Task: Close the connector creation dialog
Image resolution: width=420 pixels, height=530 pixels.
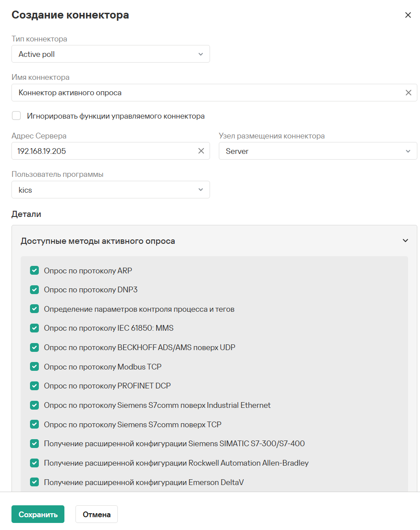Action: [408, 15]
